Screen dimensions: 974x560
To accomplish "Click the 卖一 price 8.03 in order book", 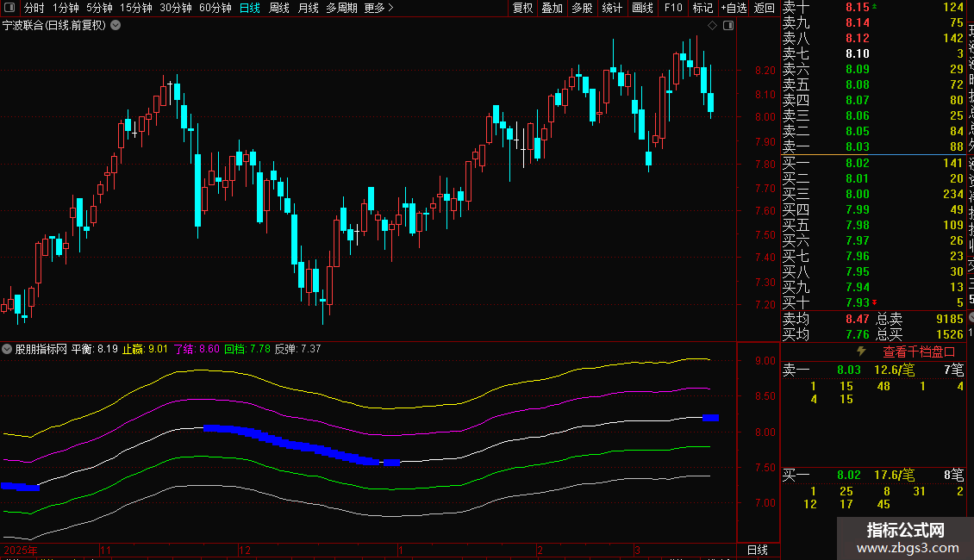I will pos(858,146).
